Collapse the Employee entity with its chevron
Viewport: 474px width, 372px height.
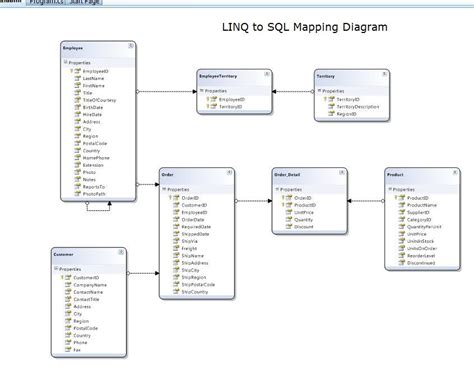point(131,46)
